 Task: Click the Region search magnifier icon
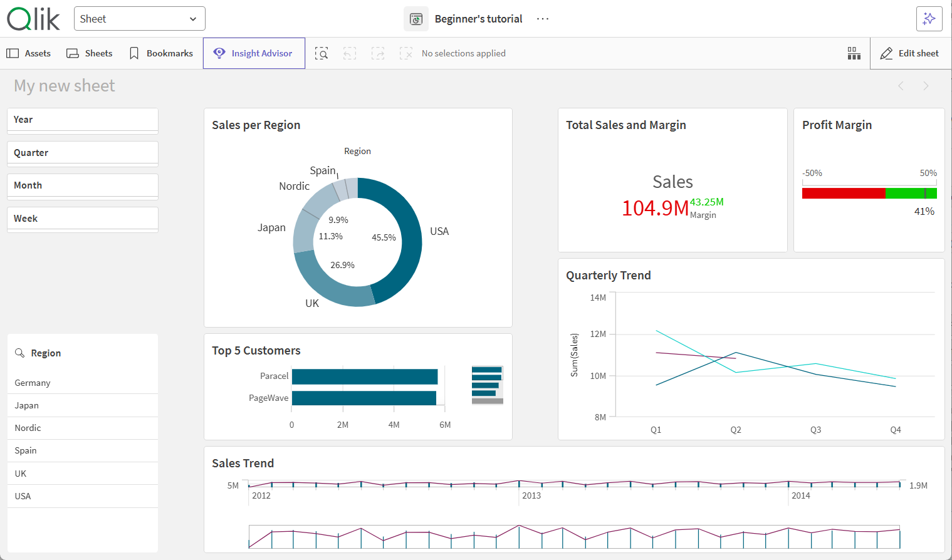[20, 353]
